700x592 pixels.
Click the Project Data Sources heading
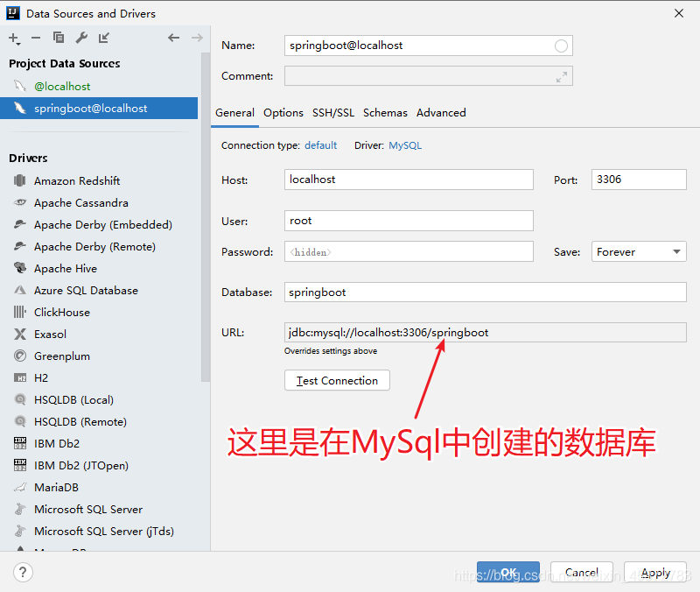coord(64,63)
